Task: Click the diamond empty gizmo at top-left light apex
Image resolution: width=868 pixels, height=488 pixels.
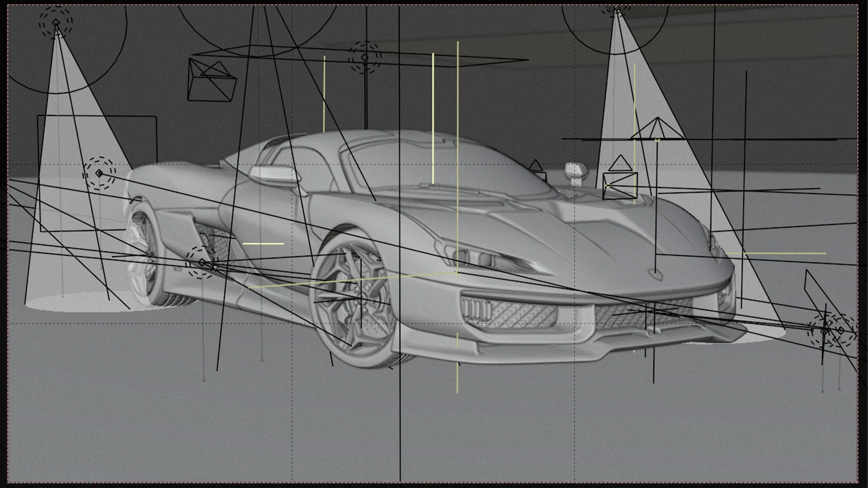Action: 56,21
